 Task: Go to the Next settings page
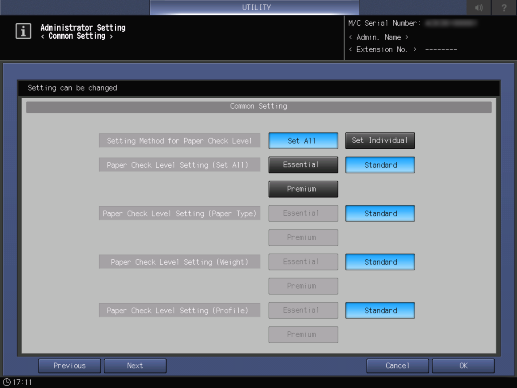(135, 366)
